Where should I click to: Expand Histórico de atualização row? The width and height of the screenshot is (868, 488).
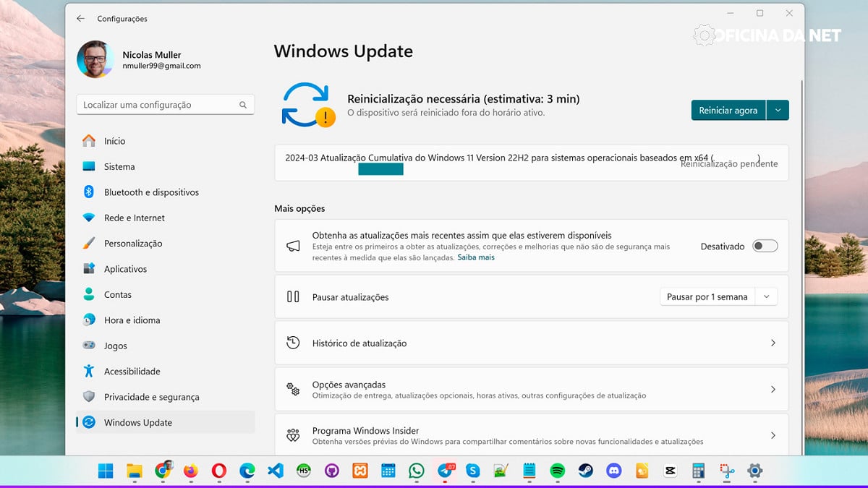tap(531, 343)
